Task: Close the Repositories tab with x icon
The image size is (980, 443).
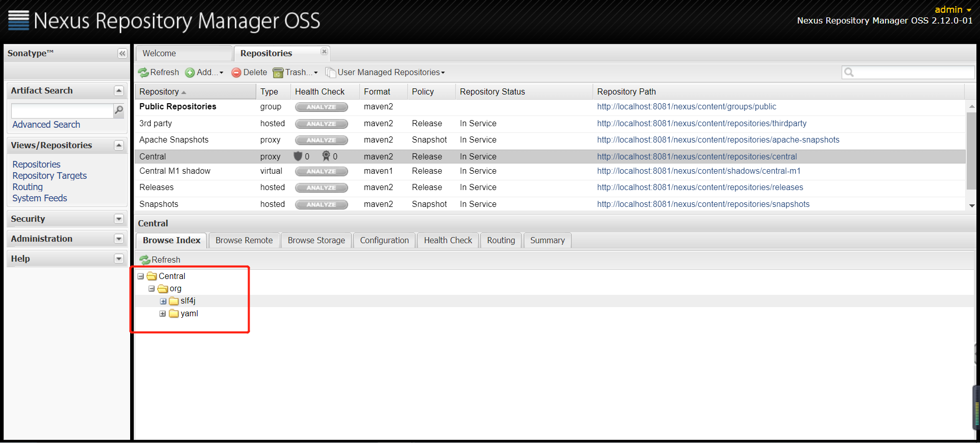Action: 324,52
